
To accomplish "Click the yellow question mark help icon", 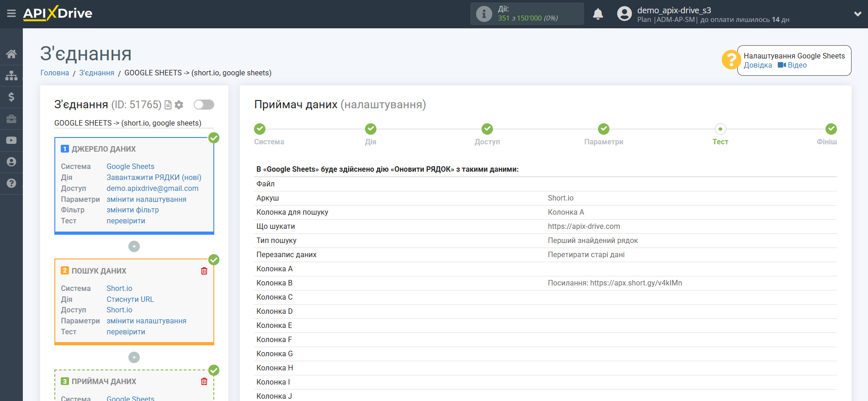I will pyautogui.click(x=731, y=60).
